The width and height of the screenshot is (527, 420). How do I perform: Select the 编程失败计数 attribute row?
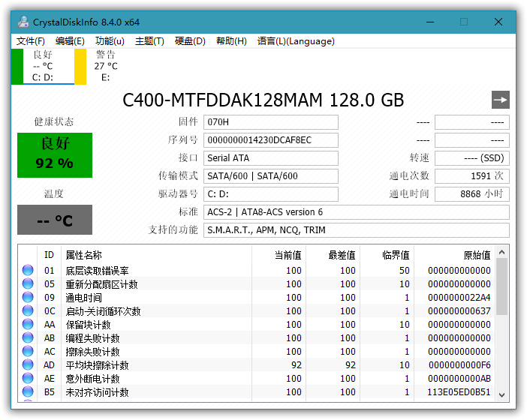[257, 337]
